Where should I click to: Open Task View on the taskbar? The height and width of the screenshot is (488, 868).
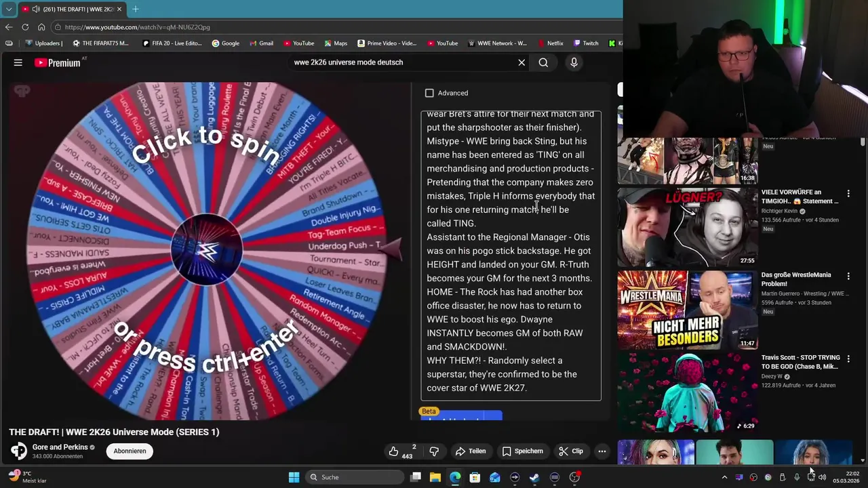[416, 477]
